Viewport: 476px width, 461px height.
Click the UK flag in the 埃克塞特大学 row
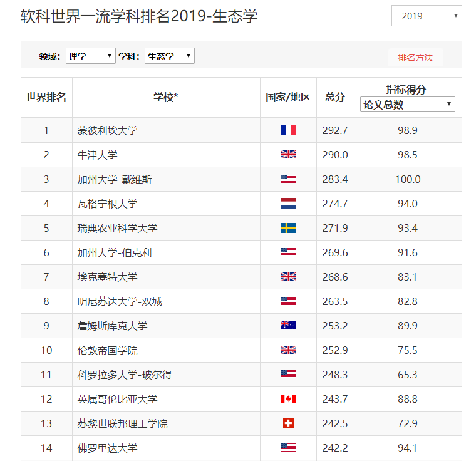click(288, 277)
